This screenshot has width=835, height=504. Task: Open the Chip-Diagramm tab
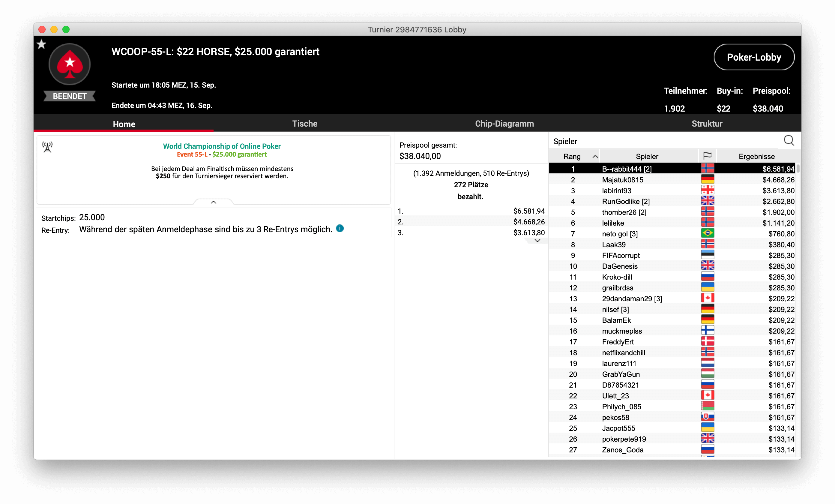(504, 124)
